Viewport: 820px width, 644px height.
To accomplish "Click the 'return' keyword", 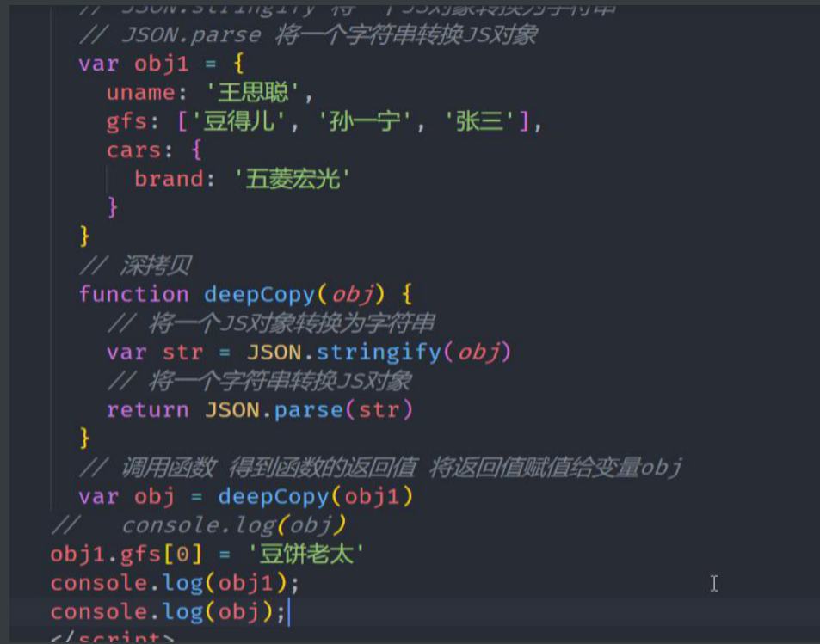I will point(147,410).
